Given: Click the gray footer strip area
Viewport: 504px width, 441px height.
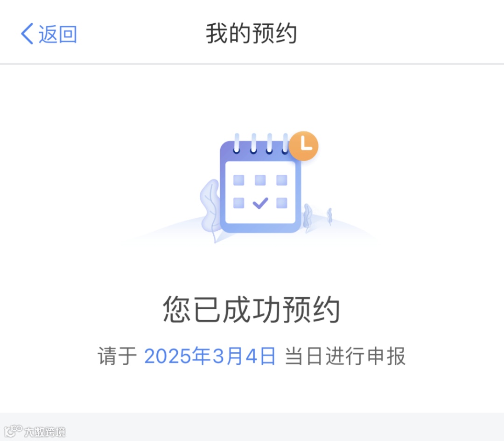Looking at the screenshot, I should point(252,427).
